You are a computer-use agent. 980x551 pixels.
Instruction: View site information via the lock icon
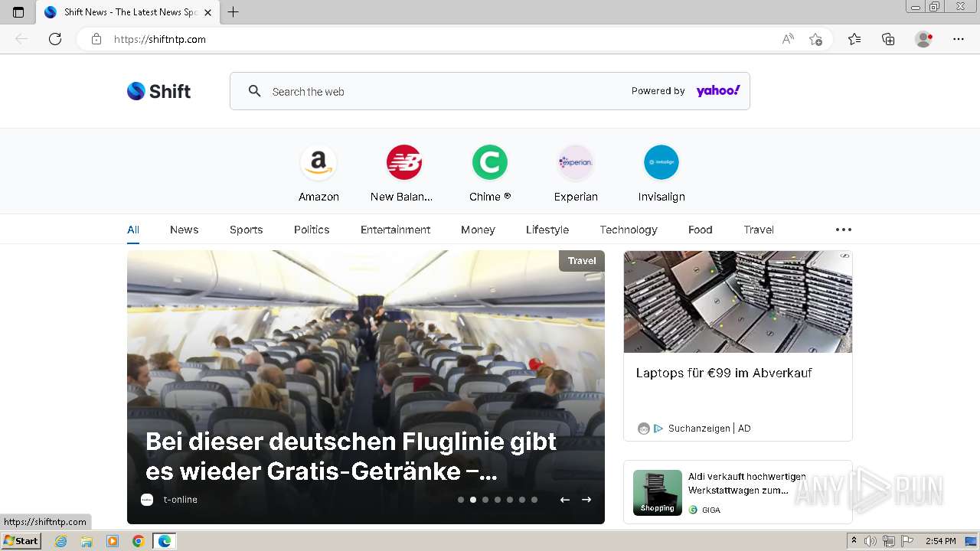click(x=96, y=39)
